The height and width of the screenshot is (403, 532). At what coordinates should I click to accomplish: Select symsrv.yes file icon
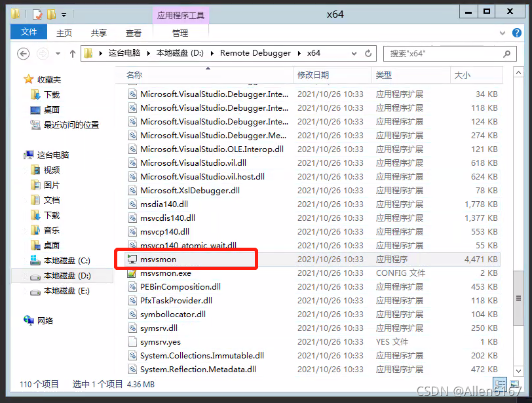tap(132, 342)
